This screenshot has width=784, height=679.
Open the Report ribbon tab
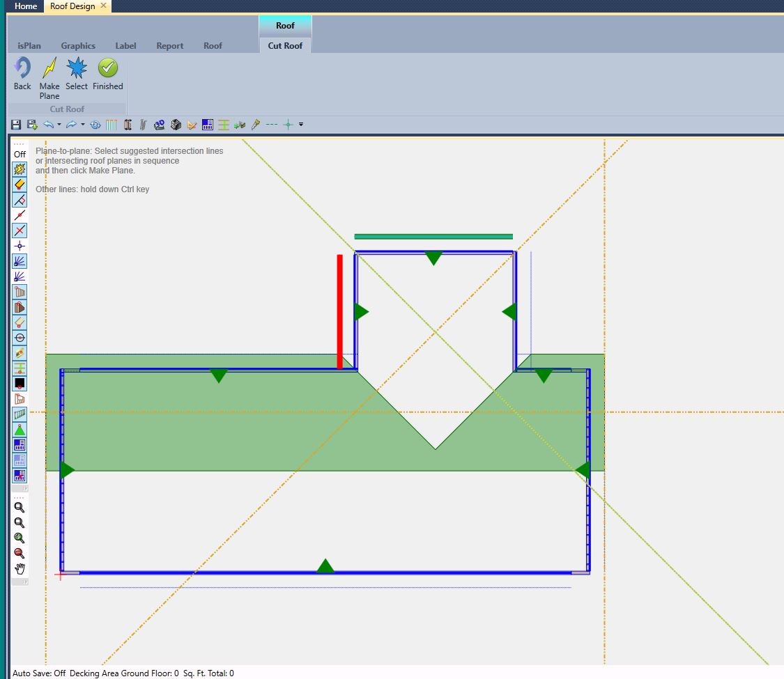click(x=169, y=46)
